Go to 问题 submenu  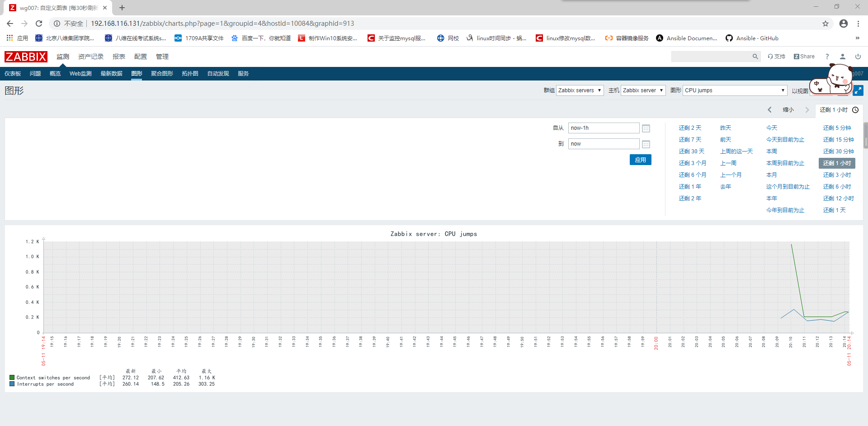coord(35,74)
